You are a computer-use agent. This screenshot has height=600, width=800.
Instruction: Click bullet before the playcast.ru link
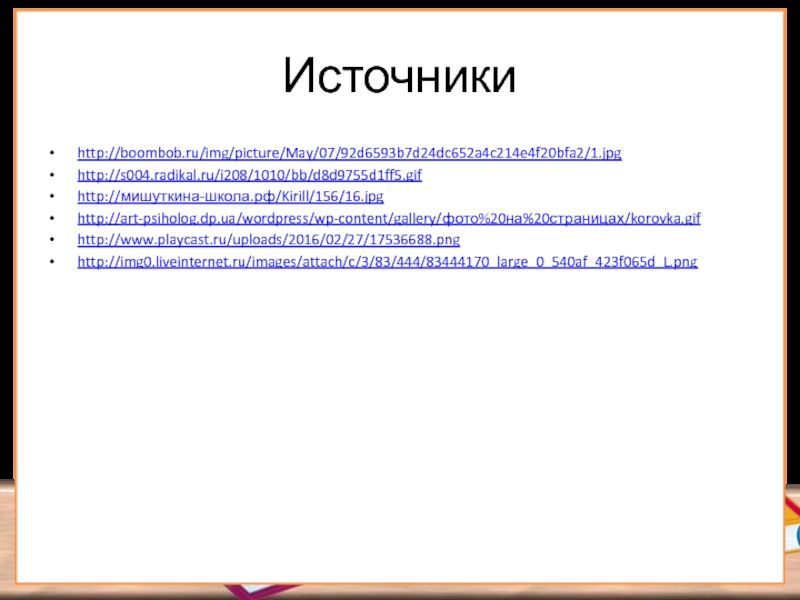click(51, 242)
